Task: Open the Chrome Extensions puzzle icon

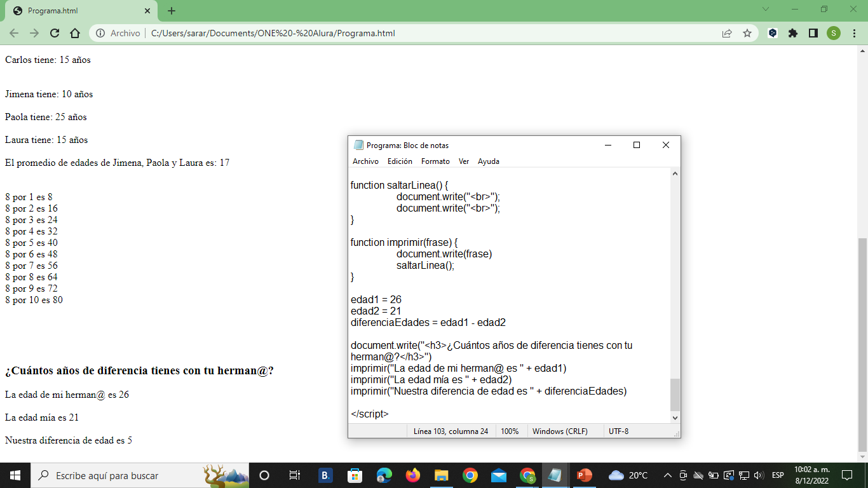Action: click(x=793, y=33)
